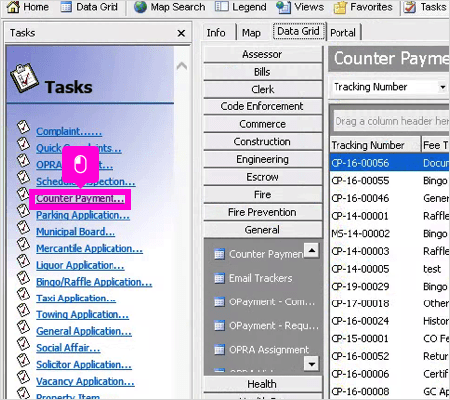
Task: Switch to the Portal tab
Action: tap(343, 33)
